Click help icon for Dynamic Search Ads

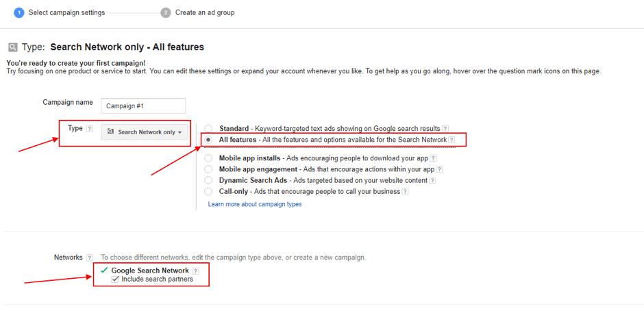tap(433, 180)
